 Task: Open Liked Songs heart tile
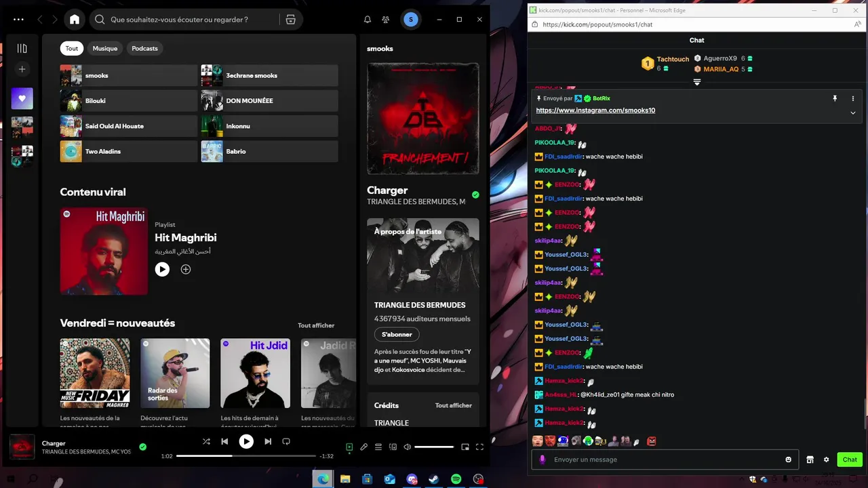tap(22, 98)
